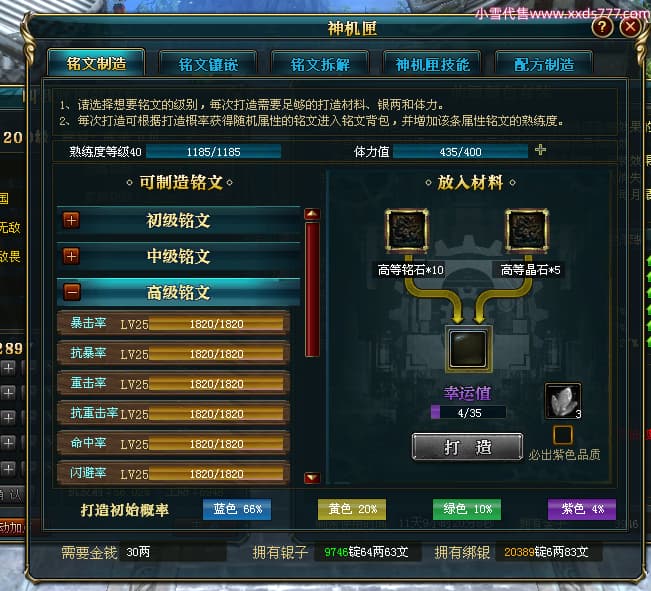Viewport: 651px width, 591px height.
Task: Click the scrollbar up arrow
Action: click(312, 214)
